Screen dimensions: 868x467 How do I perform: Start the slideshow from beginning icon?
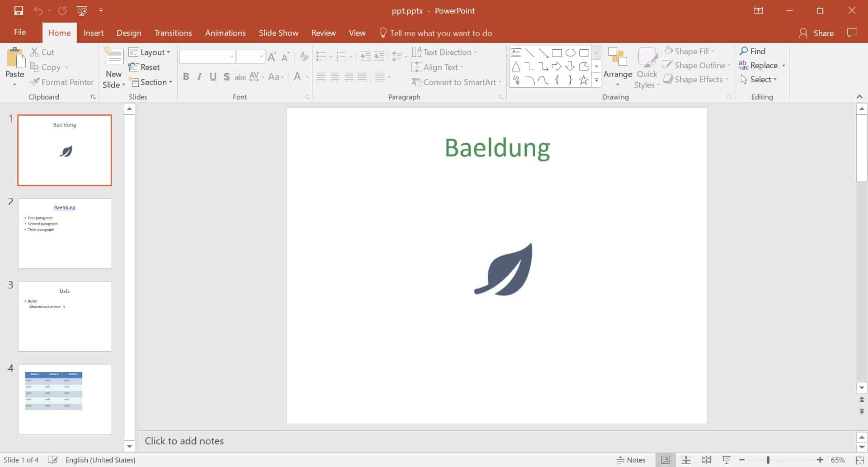point(82,11)
